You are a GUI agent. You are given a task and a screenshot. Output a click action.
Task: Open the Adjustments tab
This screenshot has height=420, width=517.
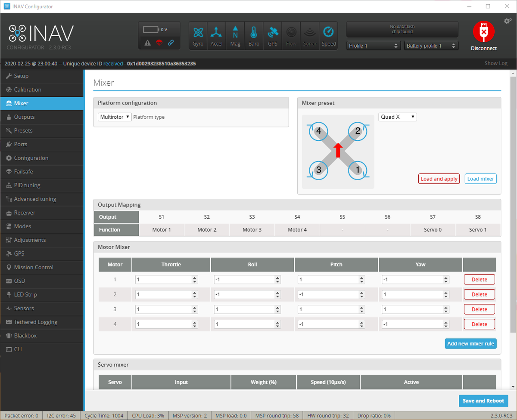(42, 240)
